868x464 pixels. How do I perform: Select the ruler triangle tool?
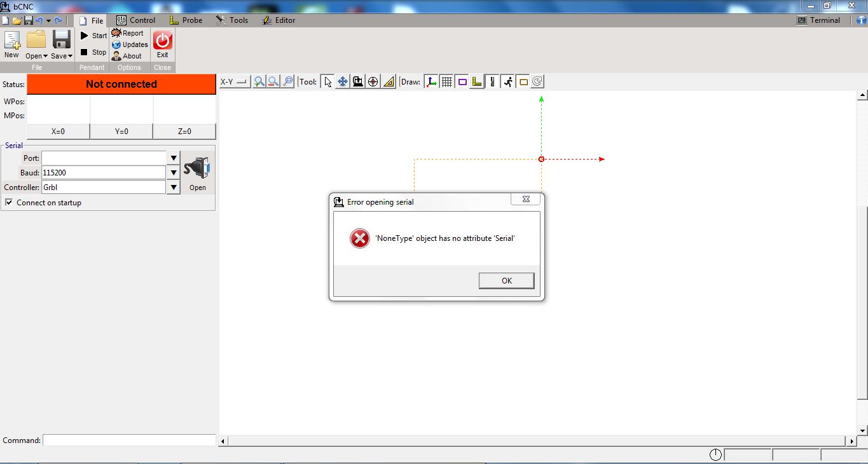click(389, 81)
